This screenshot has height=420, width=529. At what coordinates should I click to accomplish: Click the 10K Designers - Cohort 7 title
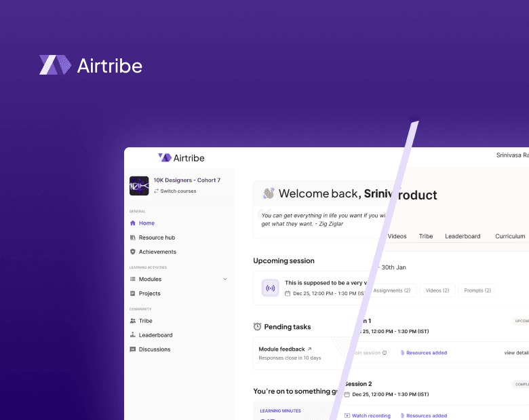click(187, 180)
